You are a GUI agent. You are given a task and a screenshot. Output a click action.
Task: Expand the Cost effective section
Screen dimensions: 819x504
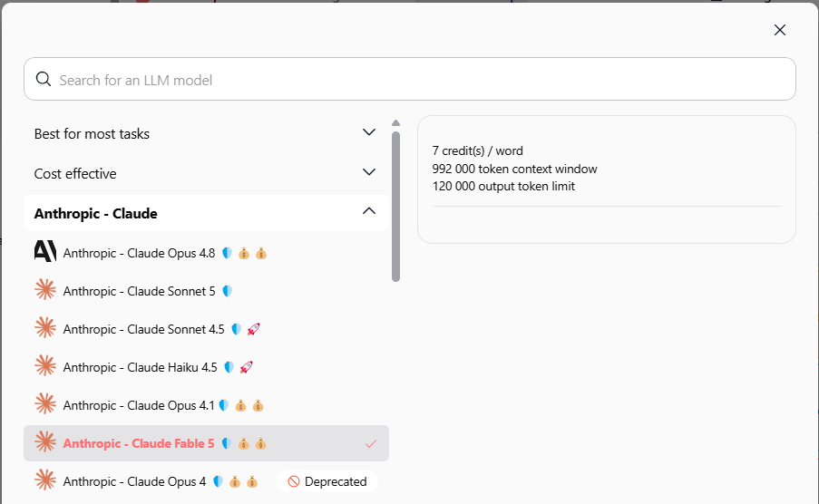click(x=206, y=173)
